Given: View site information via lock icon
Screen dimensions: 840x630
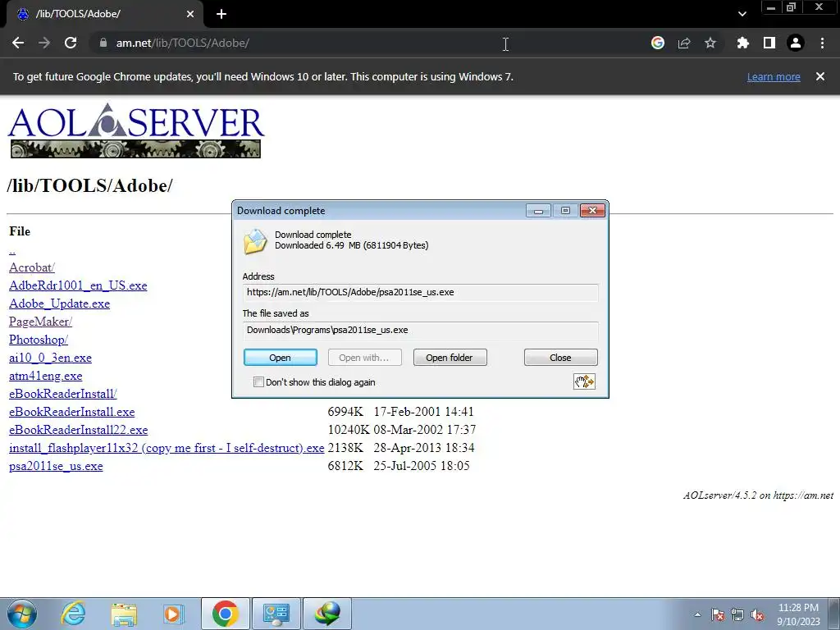Looking at the screenshot, I should click(103, 43).
